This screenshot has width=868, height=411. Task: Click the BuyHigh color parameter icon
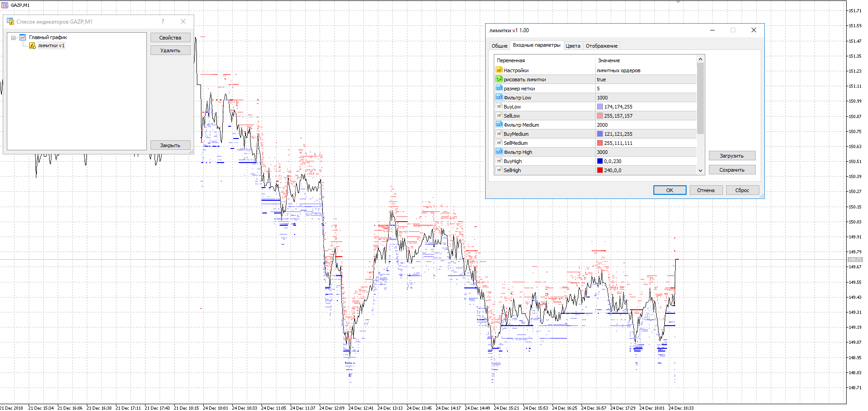tap(499, 161)
